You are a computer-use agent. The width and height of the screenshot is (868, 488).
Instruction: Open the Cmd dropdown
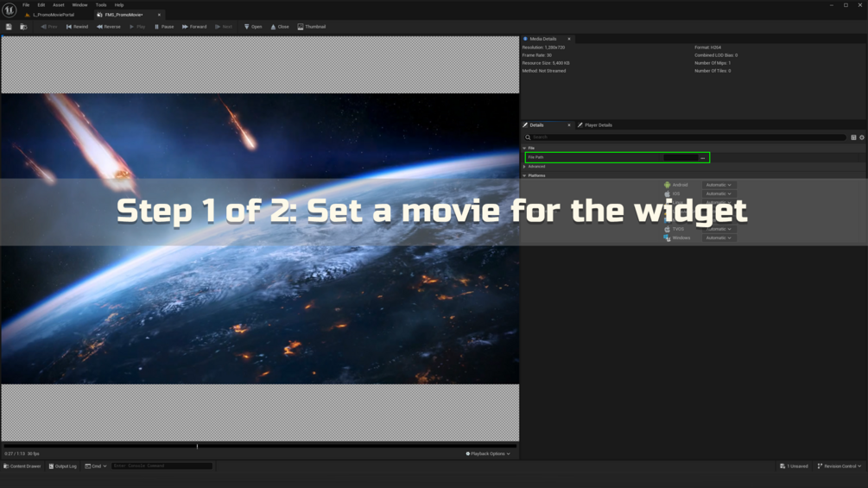pyautogui.click(x=96, y=466)
